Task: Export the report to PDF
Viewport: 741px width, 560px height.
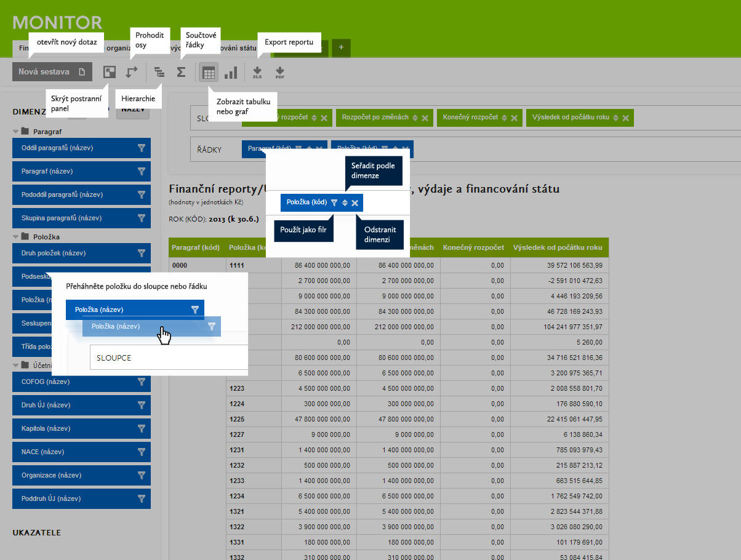Action: (x=280, y=73)
